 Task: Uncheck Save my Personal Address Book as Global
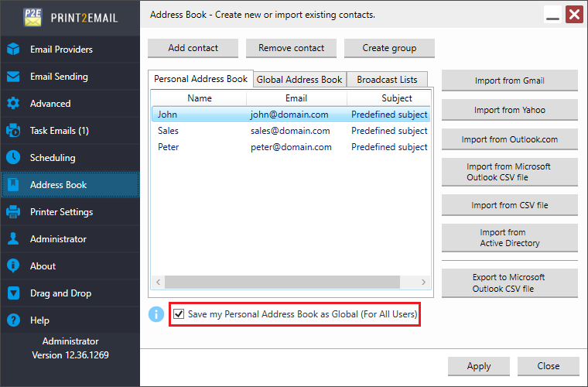tap(179, 314)
